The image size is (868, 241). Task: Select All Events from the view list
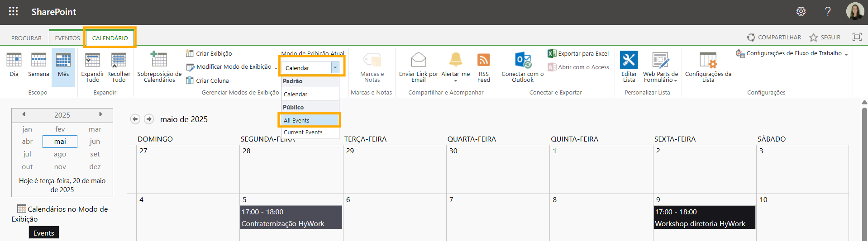point(310,120)
